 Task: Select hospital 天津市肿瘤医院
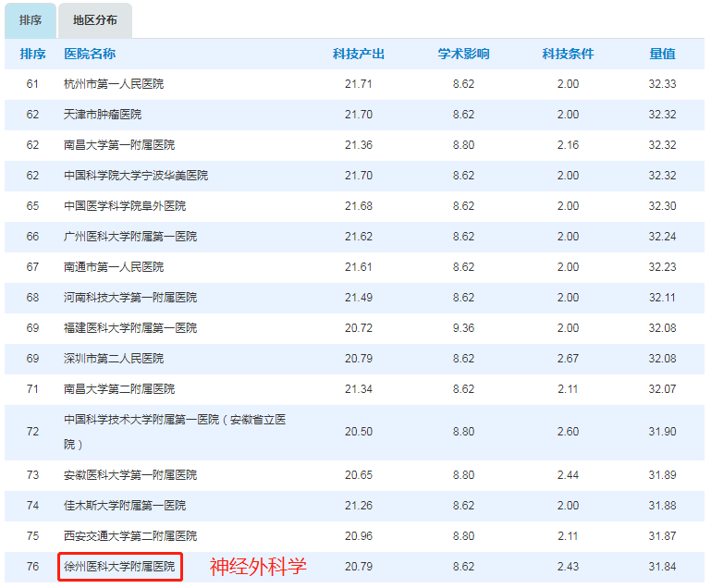click(x=103, y=115)
